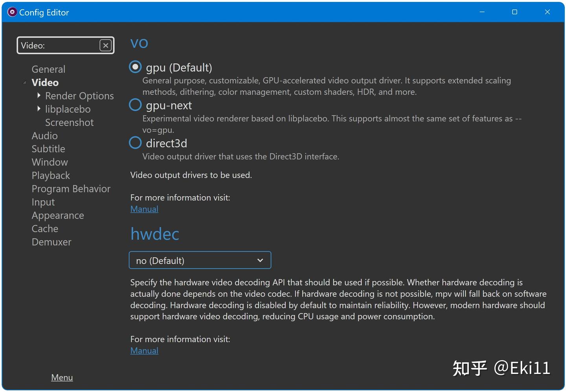
Task: Open the Manual link under vo
Action: tap(144, 209)
